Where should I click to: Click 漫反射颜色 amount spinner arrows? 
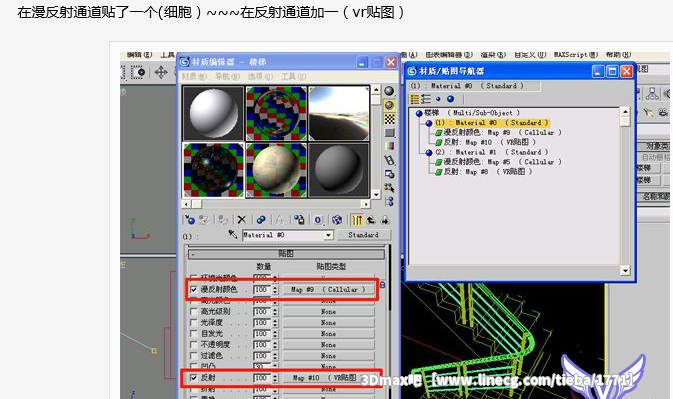[x=275, y=290]
